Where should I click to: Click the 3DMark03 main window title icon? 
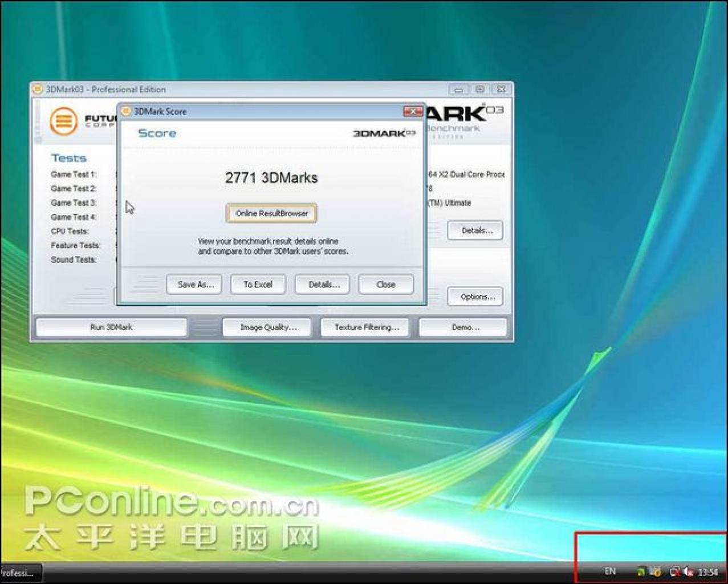38,89
